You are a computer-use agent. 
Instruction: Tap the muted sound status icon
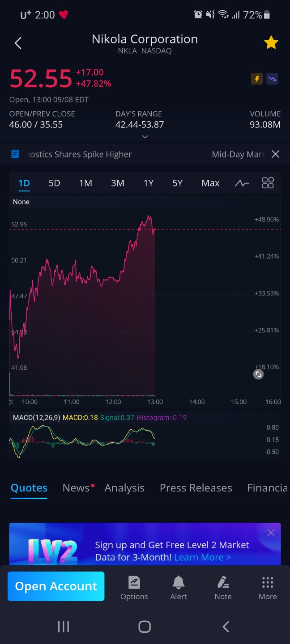tap(210, 15)
